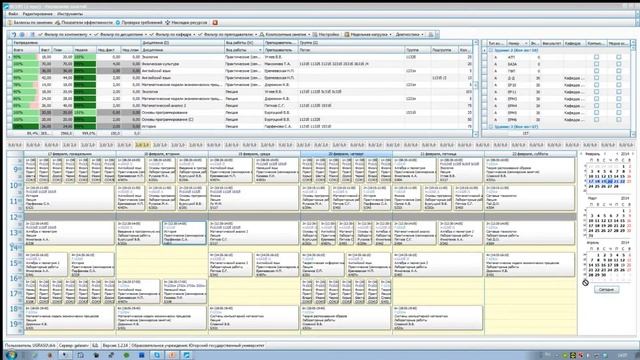Open the Windows Start button
This screenshot has height=360, width=640.
tap(11, 355)
